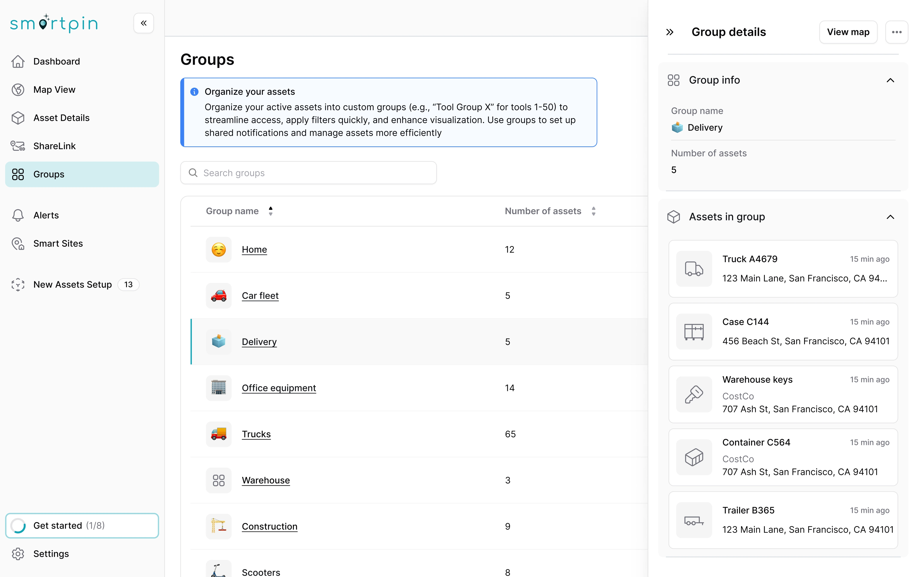This screenshot has height=577, width=924.
Task: Click the Home group's smiley emoji icon
Action: point(218,249)
